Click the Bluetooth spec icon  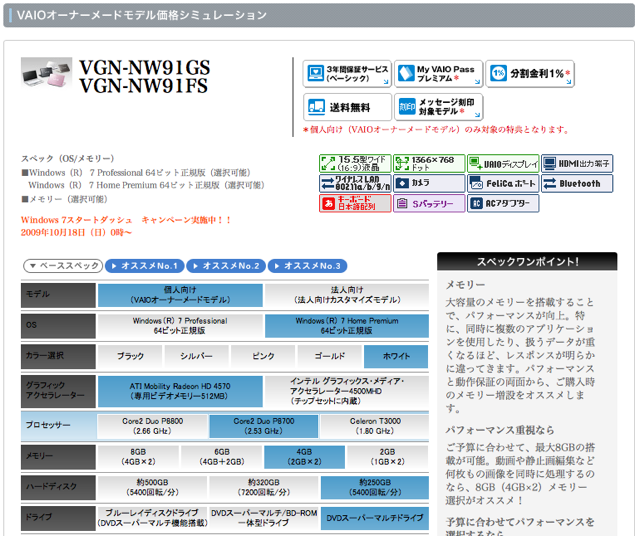(577, 183)
